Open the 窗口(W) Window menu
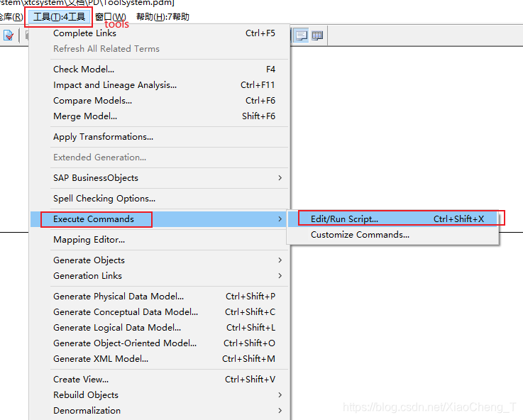The width and height of the screenshot is (523, 420). click(x=111, y=16)
